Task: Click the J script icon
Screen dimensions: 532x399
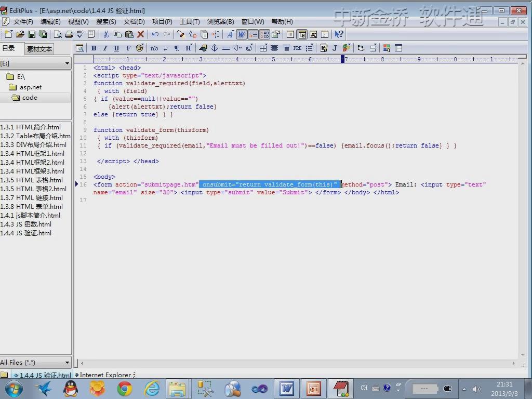Action: [335, 48]
